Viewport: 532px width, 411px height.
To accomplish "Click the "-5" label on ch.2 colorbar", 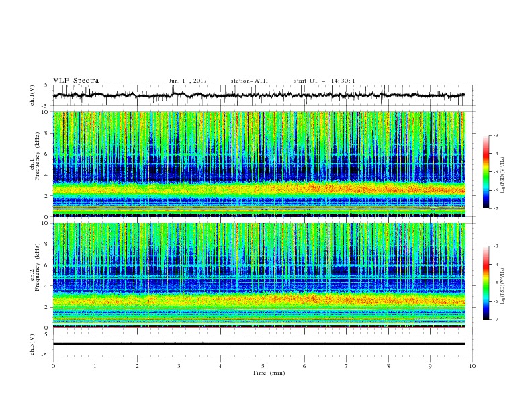I will point(495,283).
